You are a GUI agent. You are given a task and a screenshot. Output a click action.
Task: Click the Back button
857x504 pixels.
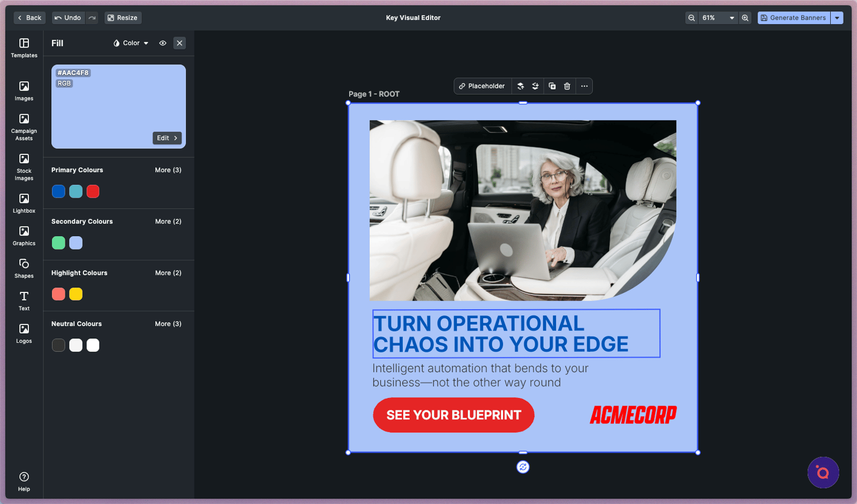click(29, 18)
